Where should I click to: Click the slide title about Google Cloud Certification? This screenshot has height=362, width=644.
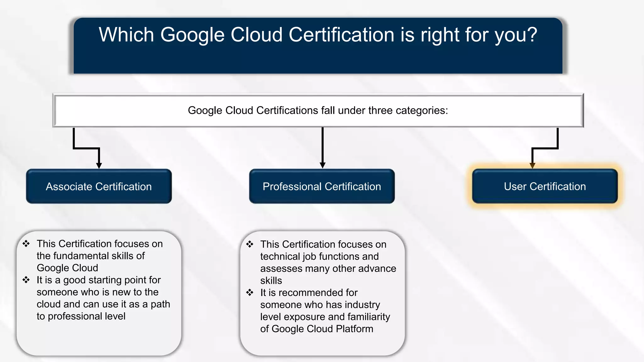click(x=318, y=35)
